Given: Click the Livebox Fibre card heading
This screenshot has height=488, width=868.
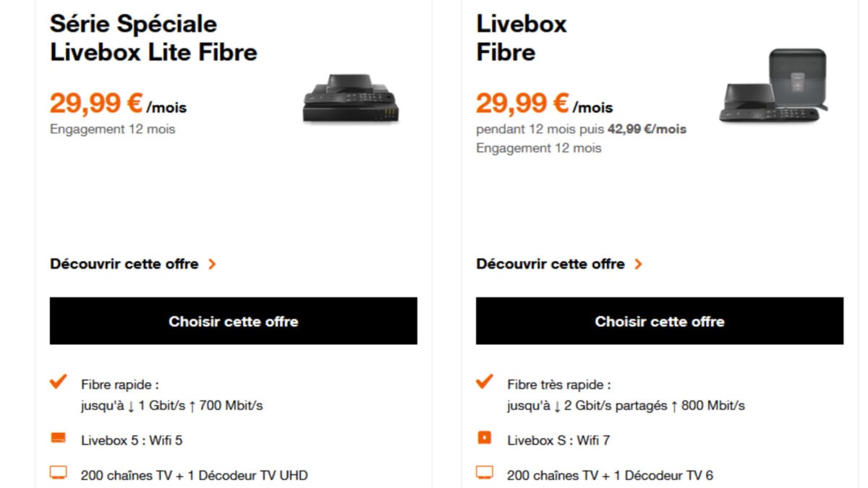Looking at the screenshot, I should click(x=522, y=38).
